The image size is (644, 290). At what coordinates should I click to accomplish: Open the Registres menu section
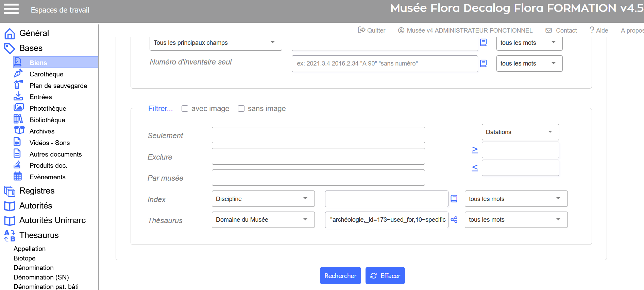coord(37,191)
